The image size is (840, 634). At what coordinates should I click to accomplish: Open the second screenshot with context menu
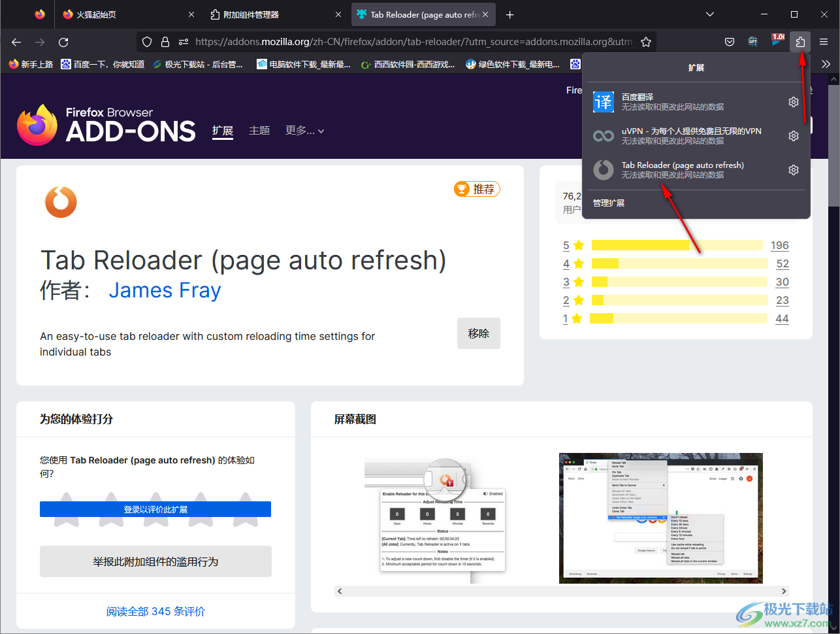[x=661, y=518]
